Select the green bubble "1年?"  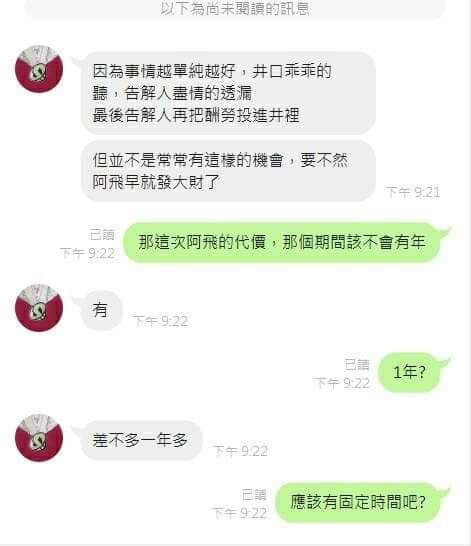point(409,372)
